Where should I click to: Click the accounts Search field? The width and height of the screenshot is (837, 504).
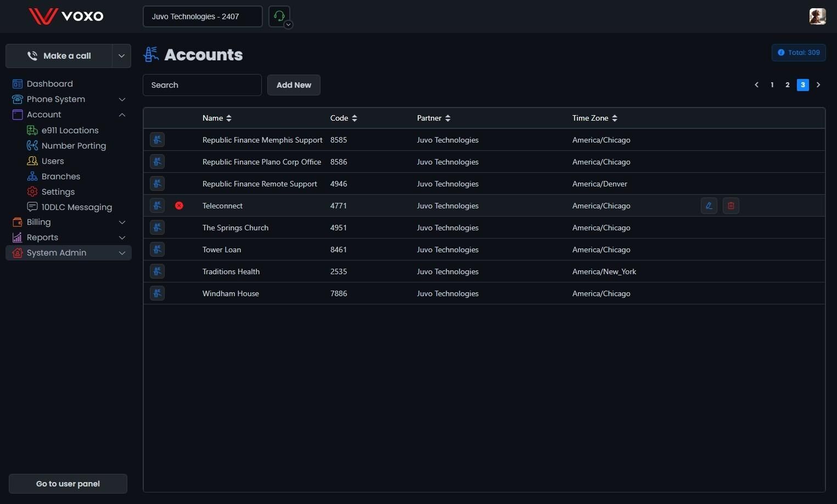202,85
